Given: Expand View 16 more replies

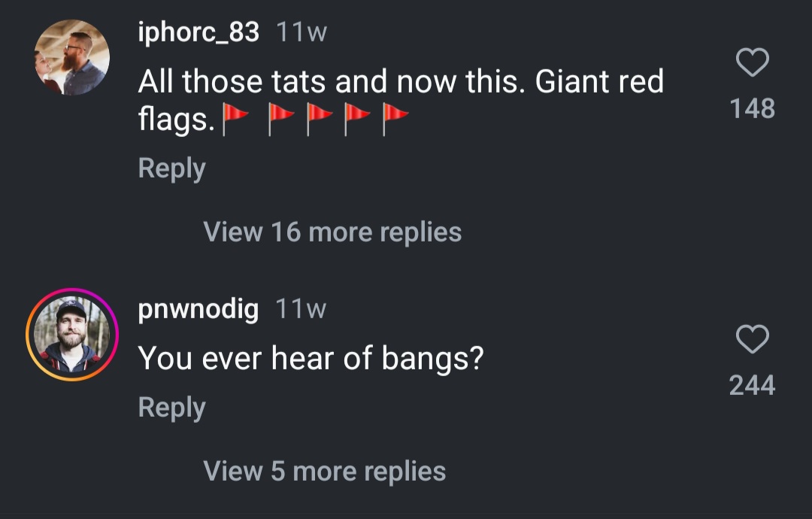Looking at the screenshot, I should tap(332, 232).
